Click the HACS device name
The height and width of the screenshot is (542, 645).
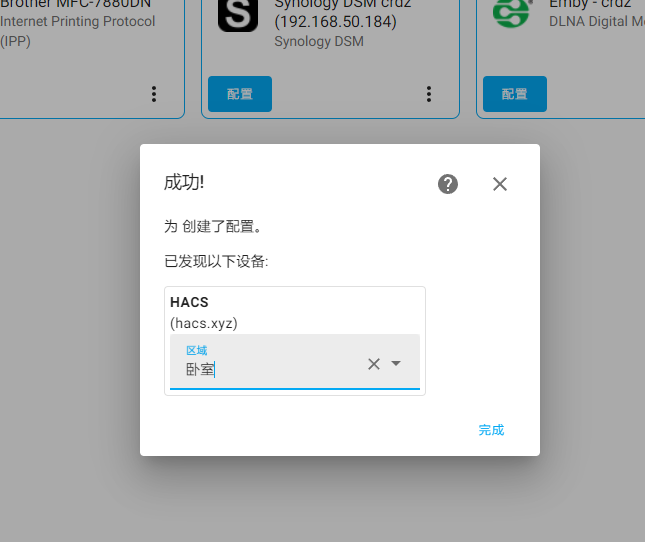(189, 302)
